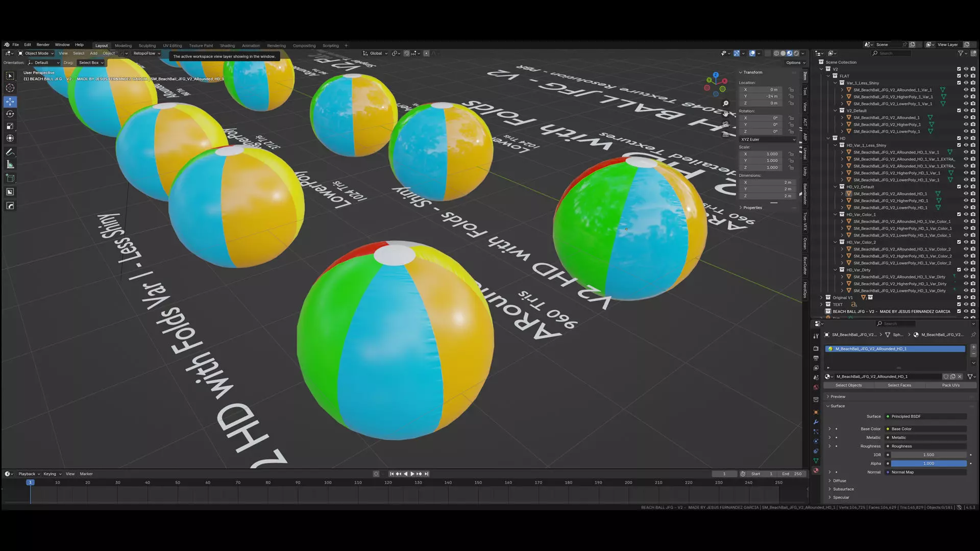Select the 3D Cursor tool
This screenshot has width=980, height=551.
pos(10,88)
